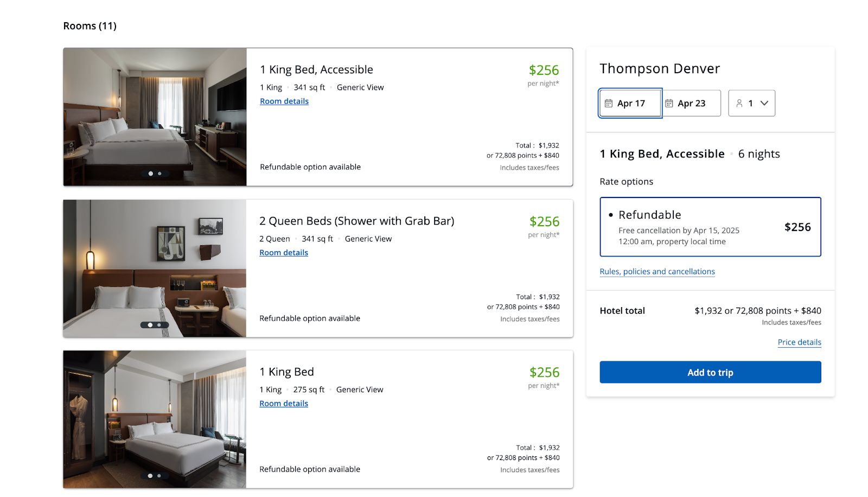Click the rightmost dot under the bottom room image
Image resolution: width=868 pixels, height=497 pixels.
(x=159, y=475)
